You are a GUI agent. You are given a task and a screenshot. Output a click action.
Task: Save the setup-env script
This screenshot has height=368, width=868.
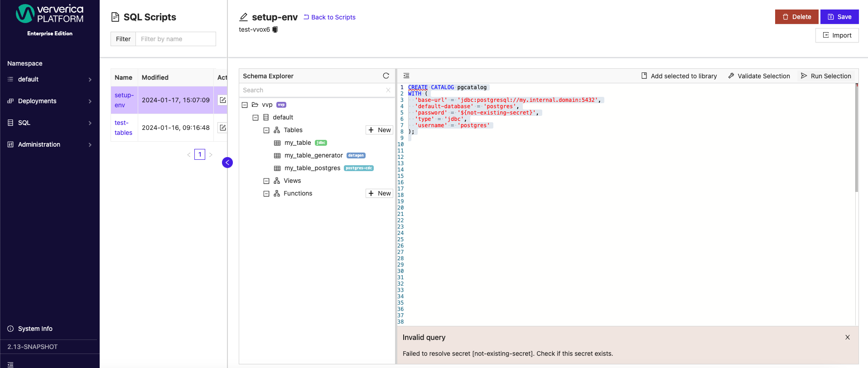pos(839,17)
